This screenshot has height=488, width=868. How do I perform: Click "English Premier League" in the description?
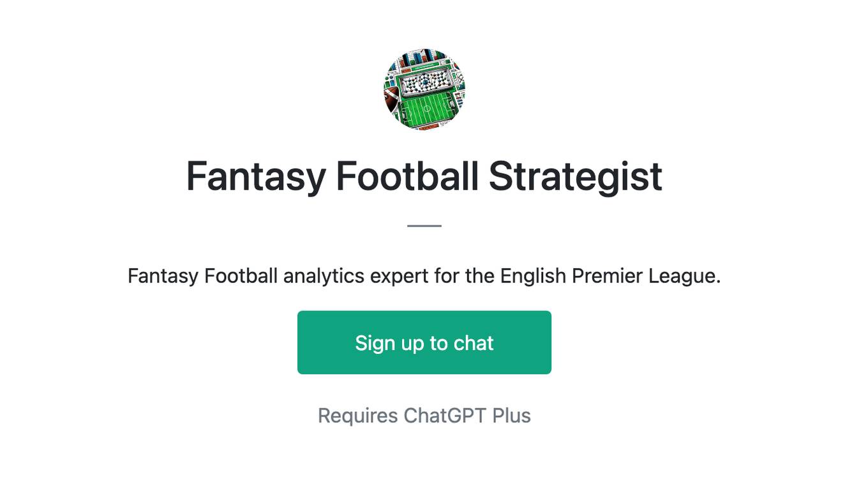610,276
